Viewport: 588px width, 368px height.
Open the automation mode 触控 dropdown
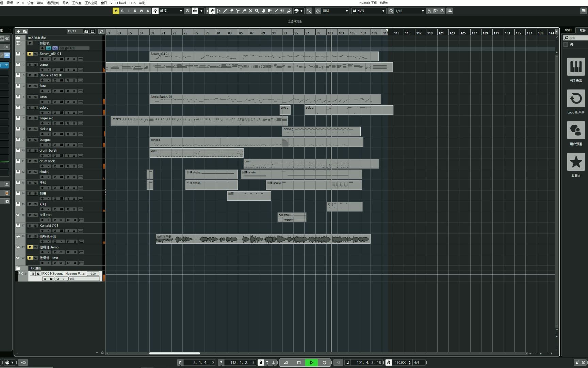(x=171, y=11)
